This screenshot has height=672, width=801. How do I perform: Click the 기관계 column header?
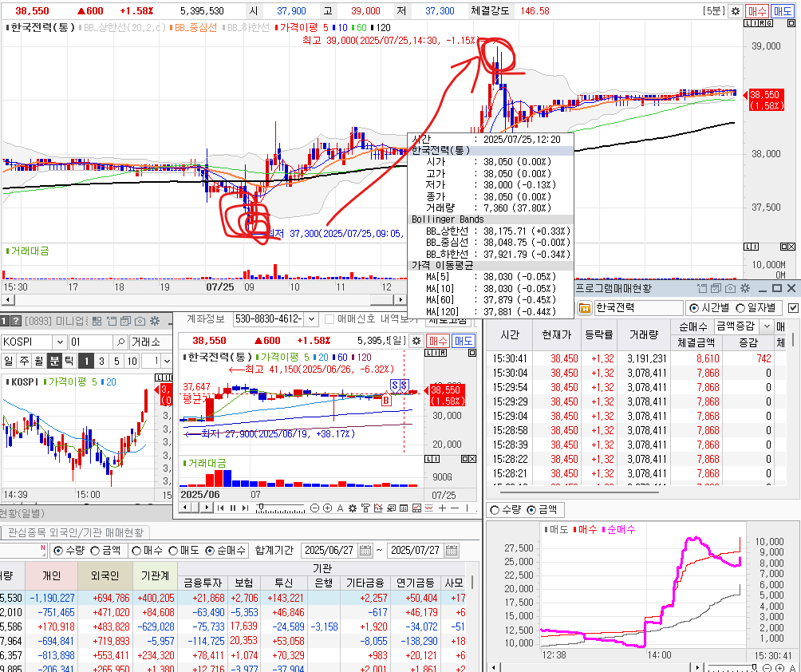(x=155, y=575)
